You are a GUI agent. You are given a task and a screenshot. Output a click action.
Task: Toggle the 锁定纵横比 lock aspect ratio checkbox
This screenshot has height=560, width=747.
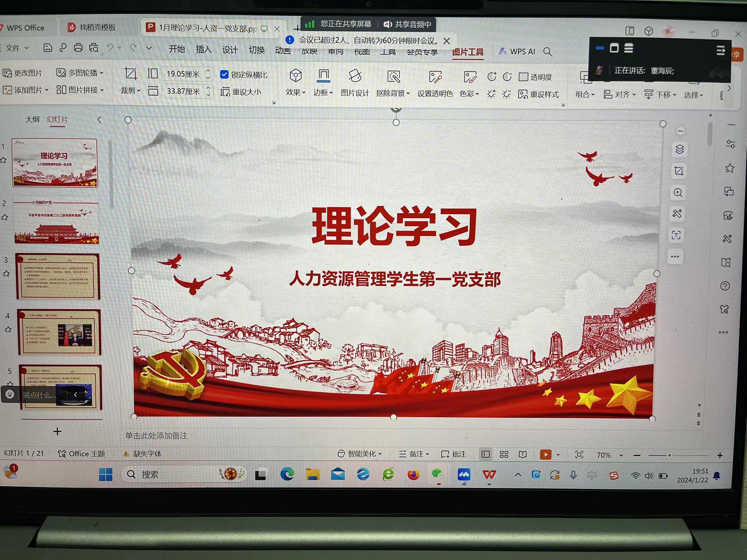pyautogui.click(x=224, y=75)
